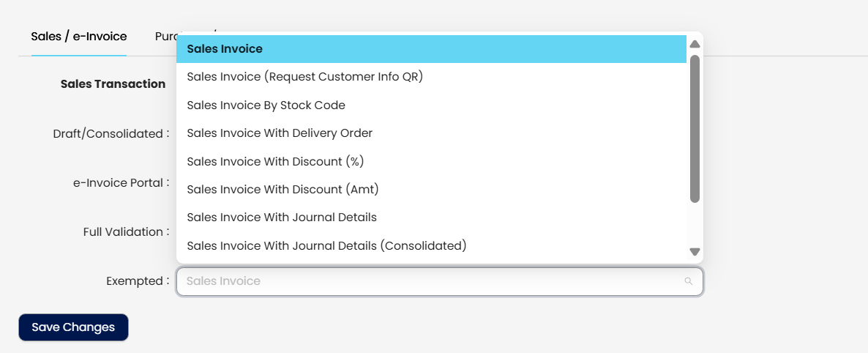Choose Sales Invoice (Request Customer Info QR)
Screen dimensions: 868x353
(x=304, y=77)
